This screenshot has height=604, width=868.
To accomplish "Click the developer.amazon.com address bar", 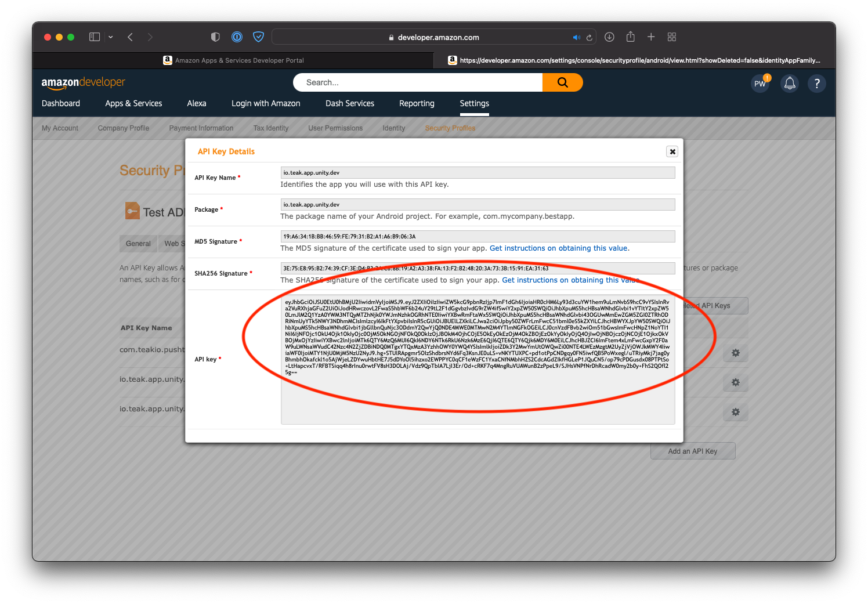I will coord(434,37).
